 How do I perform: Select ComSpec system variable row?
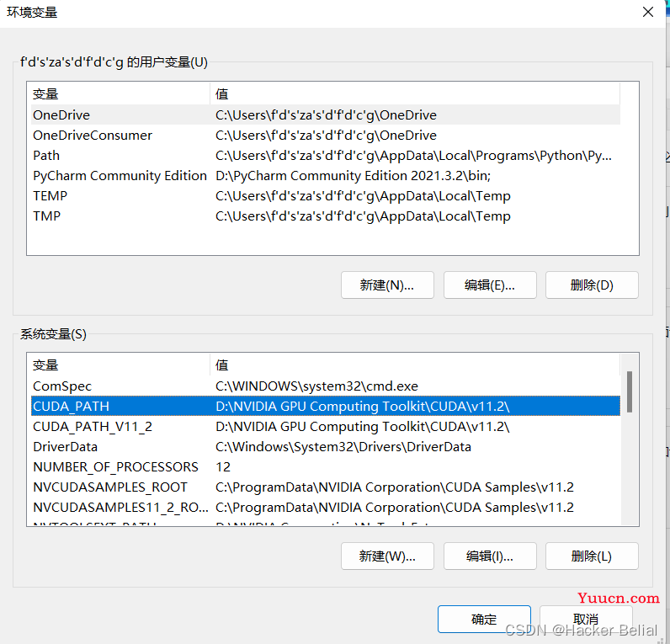tap(326, 386)
